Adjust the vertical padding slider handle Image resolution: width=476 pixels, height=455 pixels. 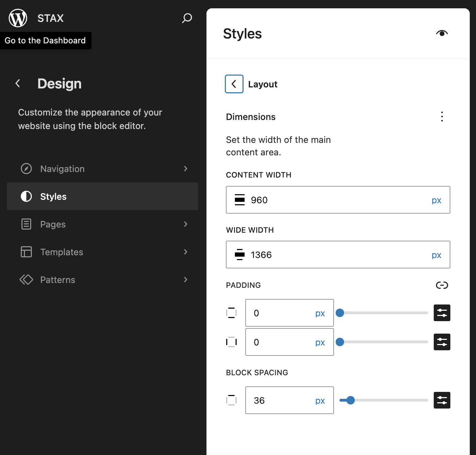click(340, 313)
